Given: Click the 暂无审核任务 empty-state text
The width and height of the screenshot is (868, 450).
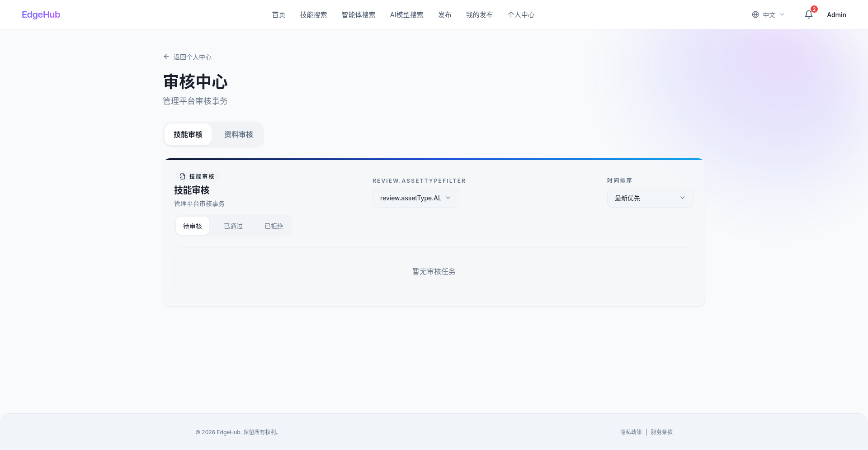Looking at the screenshot, I should tap(434, 271).
